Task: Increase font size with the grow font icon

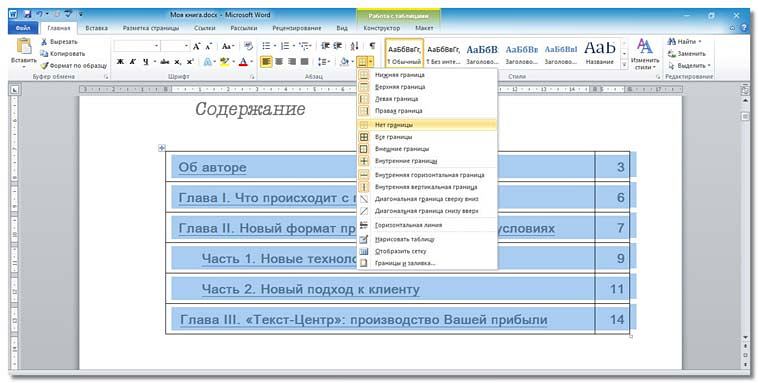Action: pyautogui.click(x=197, y=46)
